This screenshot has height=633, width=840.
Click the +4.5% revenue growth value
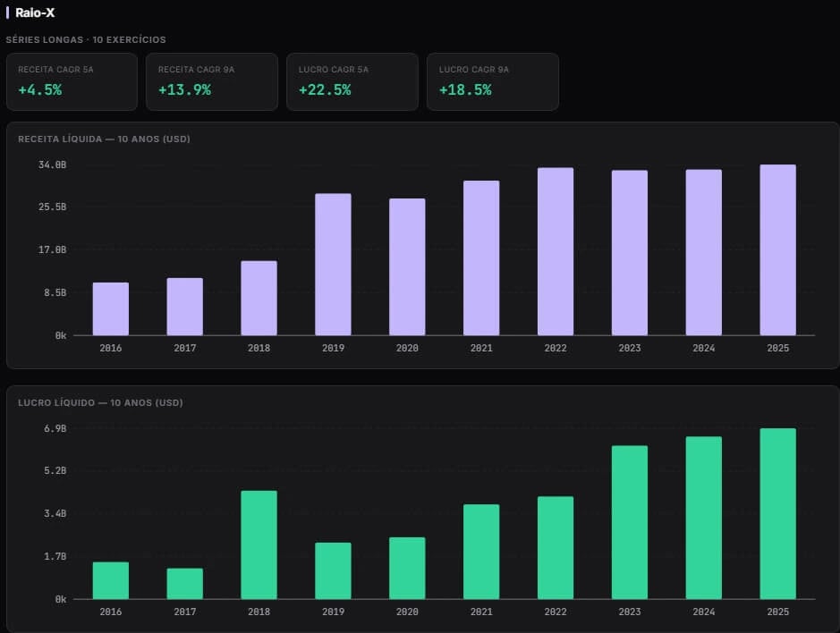click(x=40, y=90)
